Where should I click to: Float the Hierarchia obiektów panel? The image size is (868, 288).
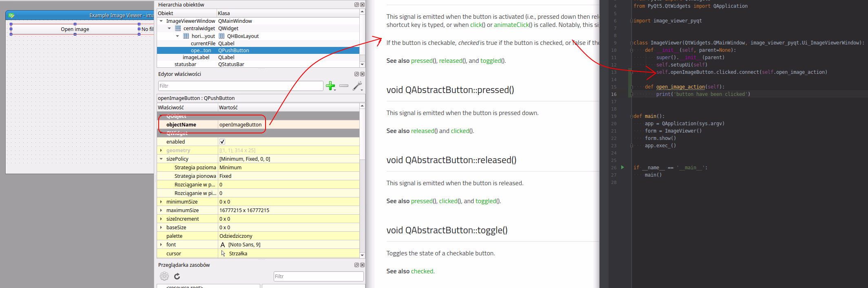pos(356,4)
